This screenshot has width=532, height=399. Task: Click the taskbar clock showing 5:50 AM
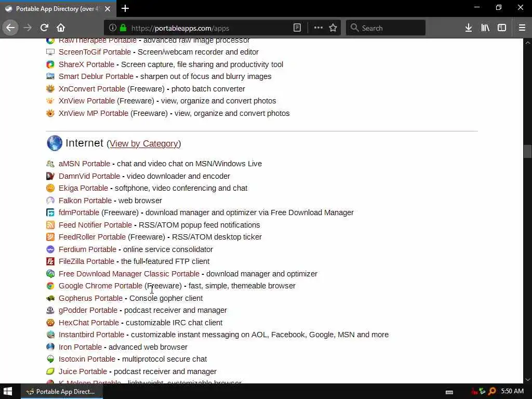(x=512, y=391)
